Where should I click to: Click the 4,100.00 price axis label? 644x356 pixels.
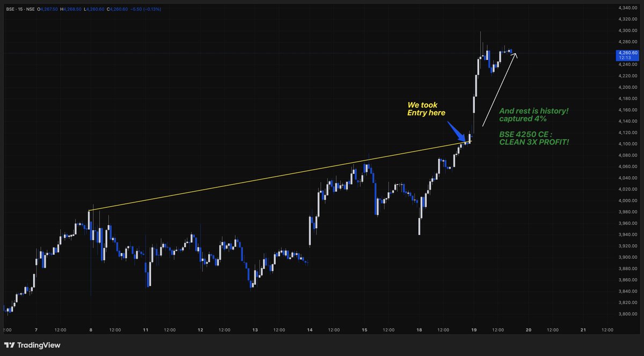click(627, 144)
